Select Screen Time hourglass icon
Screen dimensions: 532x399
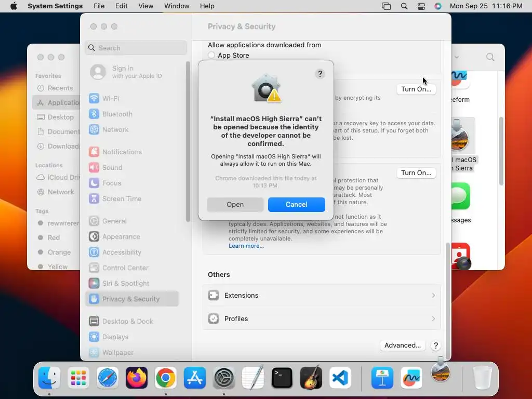[x=94, y=199]
